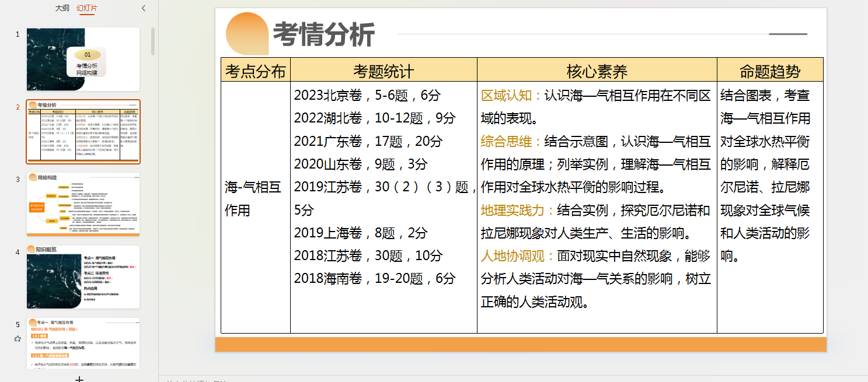Image resolution: width=868 pixels, height=382 pixels.
Task: Select the 考点分布 table header cell
Action: 256,69
